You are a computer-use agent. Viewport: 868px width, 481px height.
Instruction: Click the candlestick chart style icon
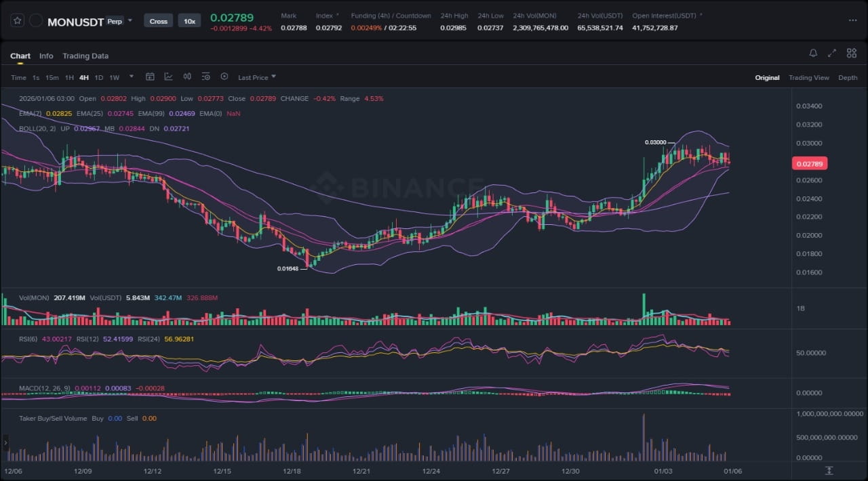(x=187, y=77)
